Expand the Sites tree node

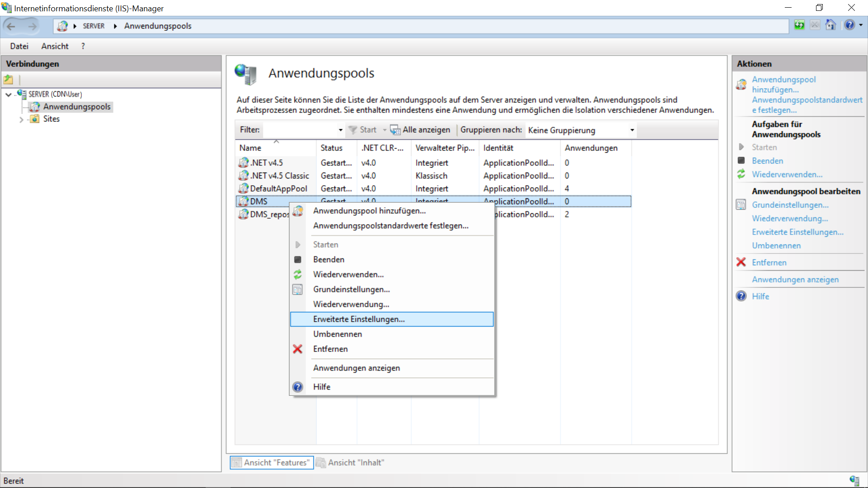21,119
